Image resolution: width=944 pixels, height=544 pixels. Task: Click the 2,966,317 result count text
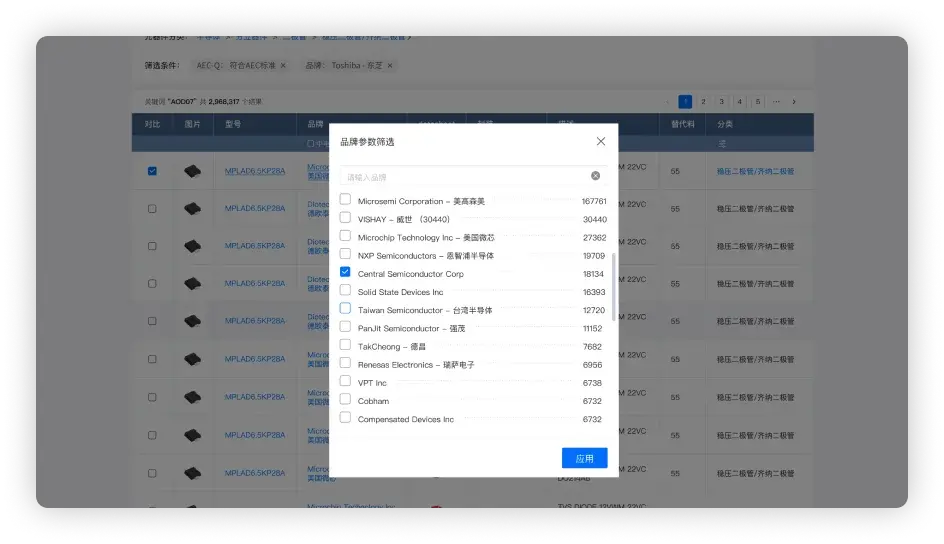(223, 102)
